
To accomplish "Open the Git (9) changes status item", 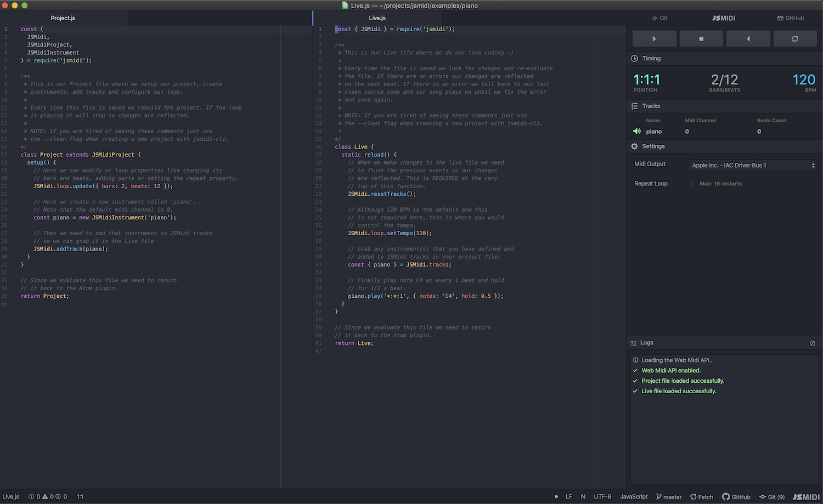I will coord(772,497).
